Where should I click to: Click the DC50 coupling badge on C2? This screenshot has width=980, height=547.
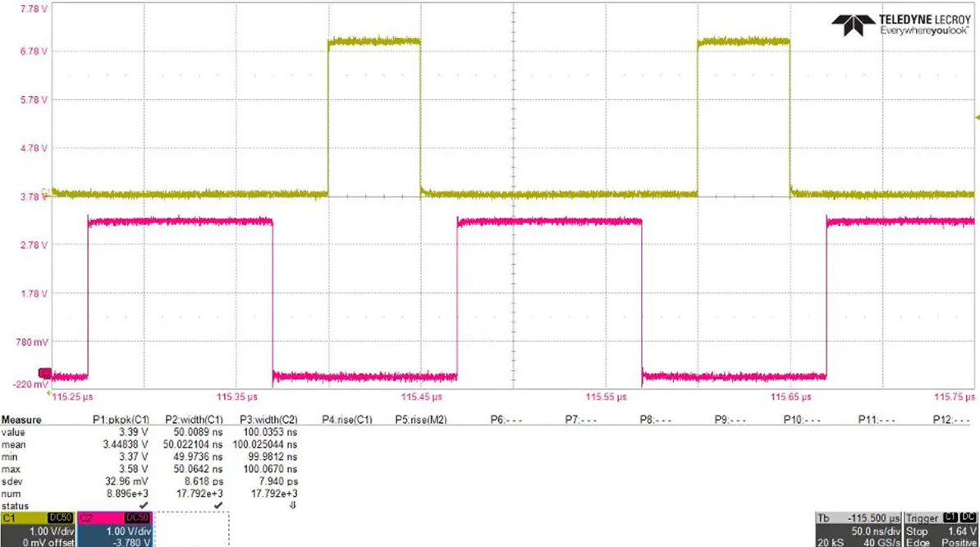(137, 518)
